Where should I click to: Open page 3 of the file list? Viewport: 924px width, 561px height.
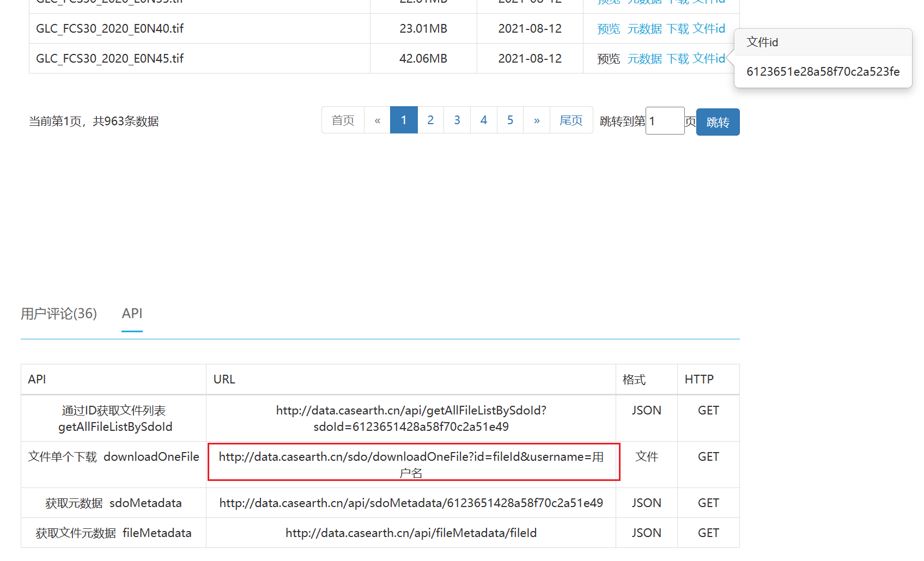457,120
